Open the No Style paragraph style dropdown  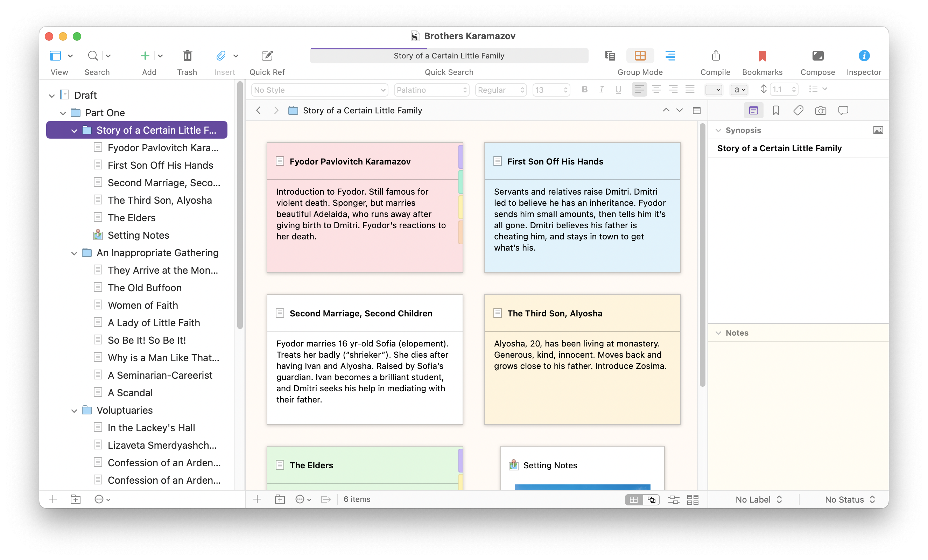(x=319, y=90)
